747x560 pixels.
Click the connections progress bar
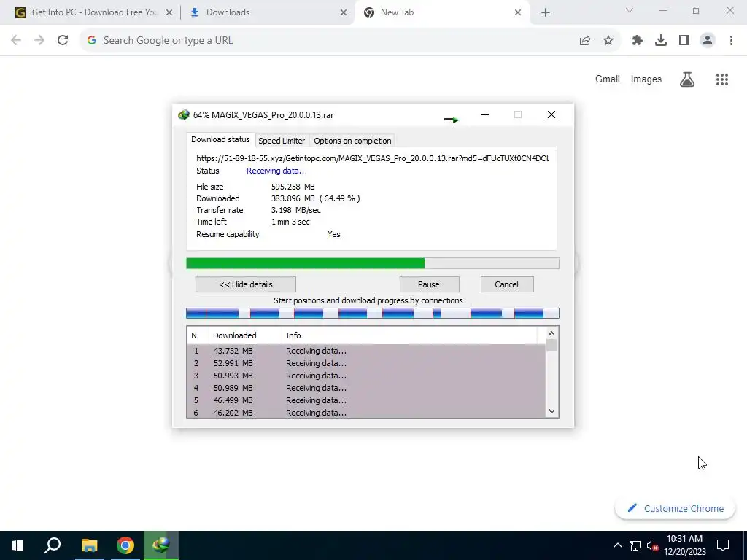click(x=373, y=314)
